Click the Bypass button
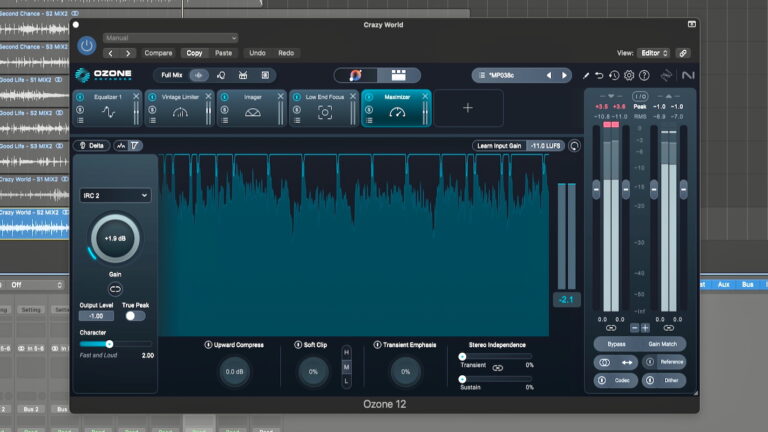 [x=616, y=344]
